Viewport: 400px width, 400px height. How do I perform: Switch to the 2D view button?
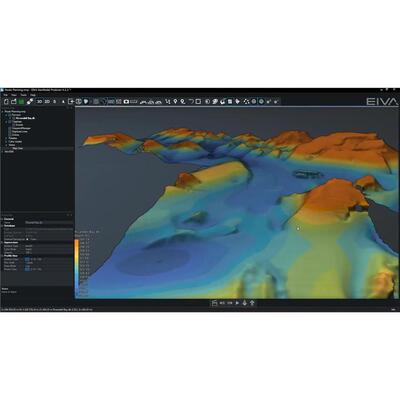coord(47,101)
